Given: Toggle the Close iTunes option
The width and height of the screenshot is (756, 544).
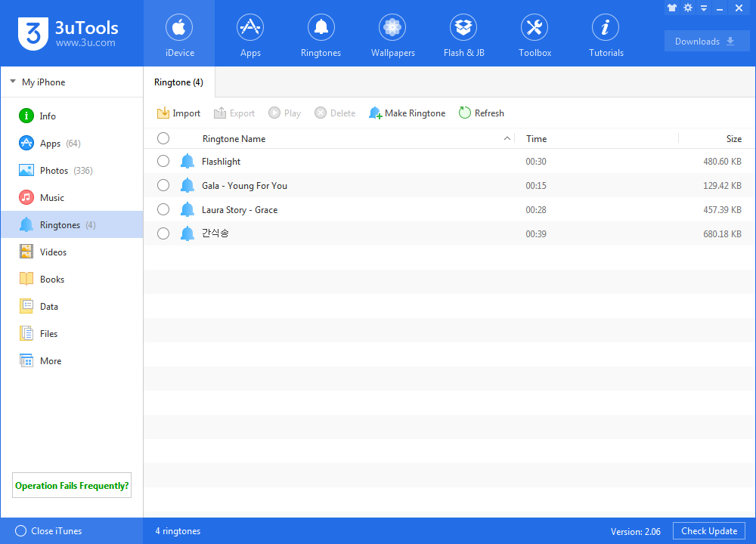Looking at the screenshot, I should (x=20, y=530).
